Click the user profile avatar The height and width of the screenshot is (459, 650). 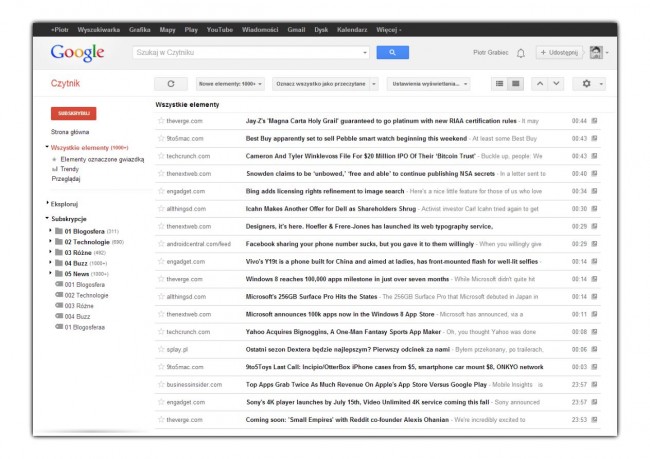[x=596, y=53]
